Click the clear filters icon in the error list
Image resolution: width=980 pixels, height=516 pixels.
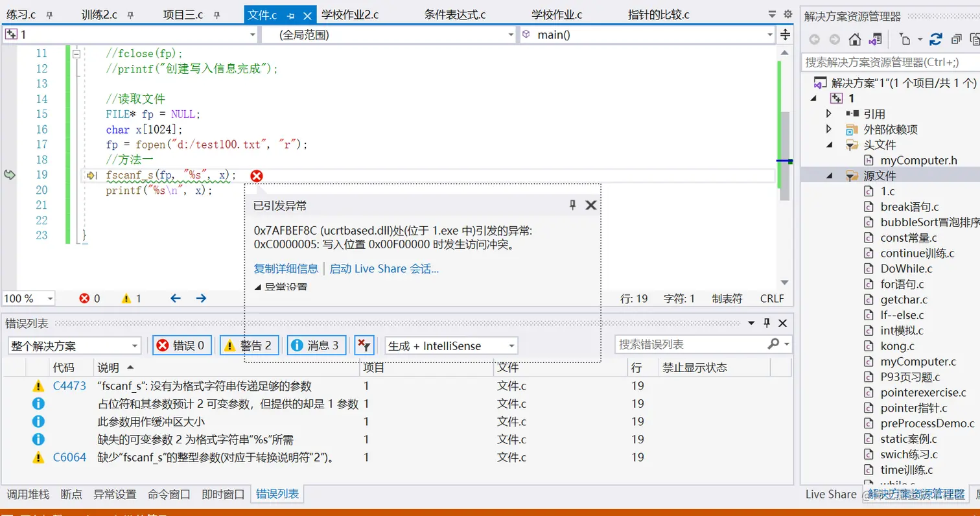click(366, 346)
